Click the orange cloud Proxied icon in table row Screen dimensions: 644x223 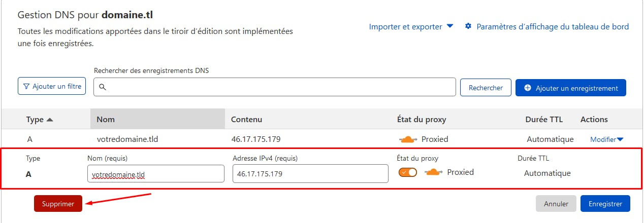(409, 139)
